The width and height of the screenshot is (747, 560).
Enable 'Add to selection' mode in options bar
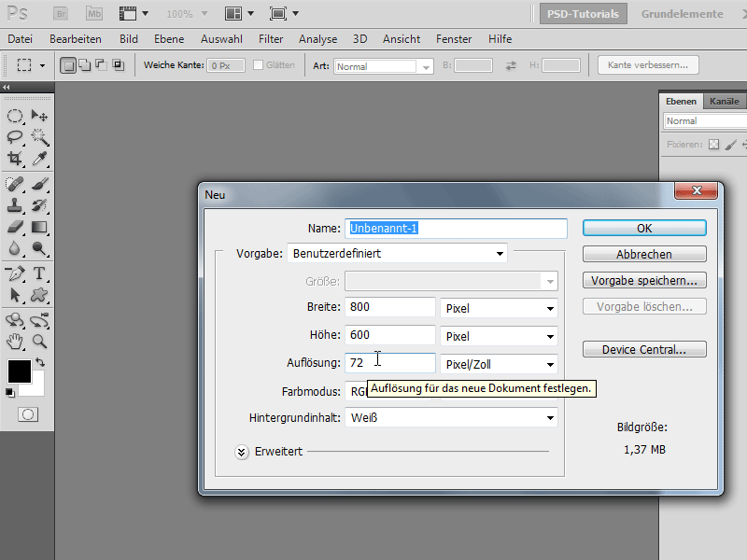84,65
